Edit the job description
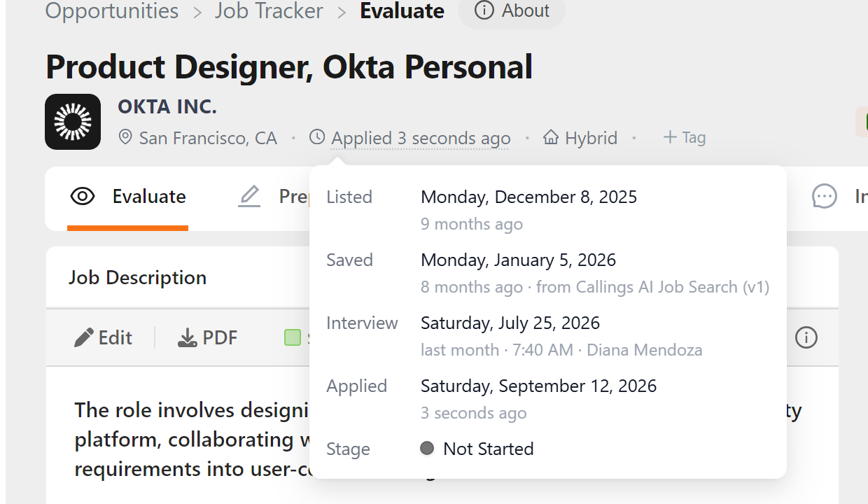 [x=104, y=338]
